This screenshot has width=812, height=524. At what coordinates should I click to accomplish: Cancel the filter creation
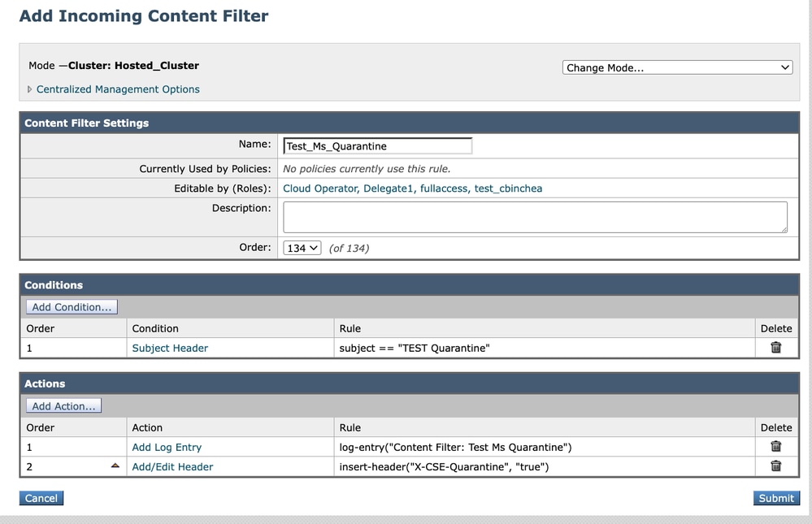pos(41,498)
